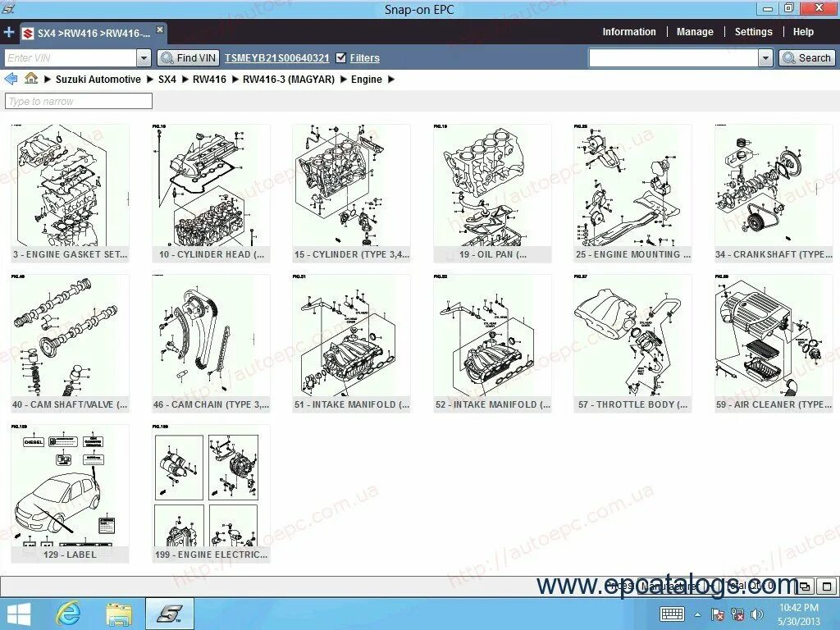
Task: Open the 34 - Crankshaft diagram
Action: click(x=774, y=194)
